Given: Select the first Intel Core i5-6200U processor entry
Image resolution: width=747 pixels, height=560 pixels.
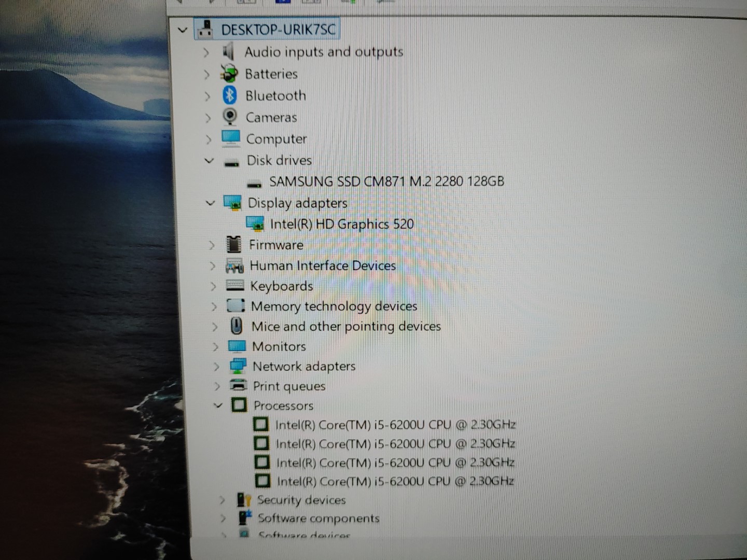Looking at the screenshot, I should coord(395,425).
